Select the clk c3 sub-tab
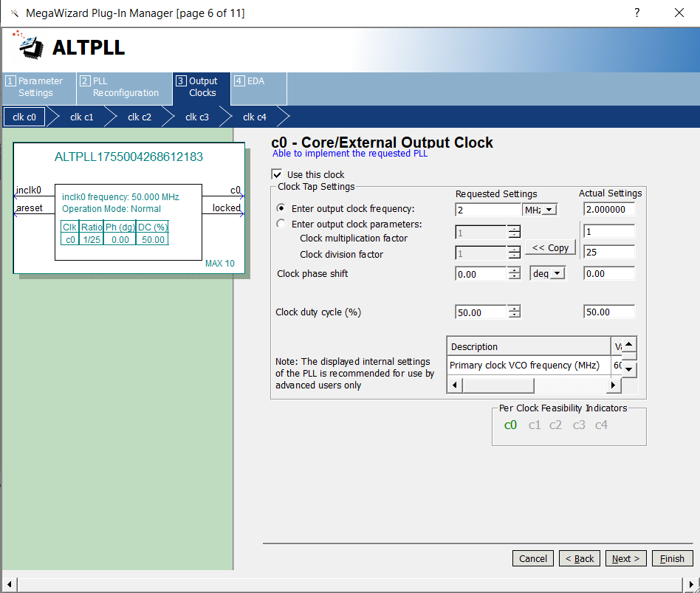 point(197,117)
